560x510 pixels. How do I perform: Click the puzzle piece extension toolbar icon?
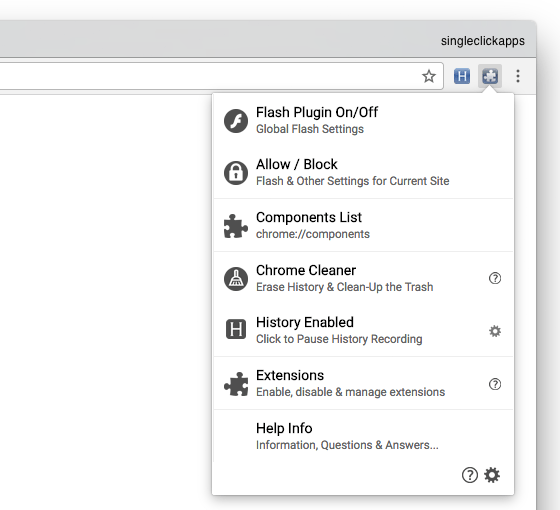[490, 76]
